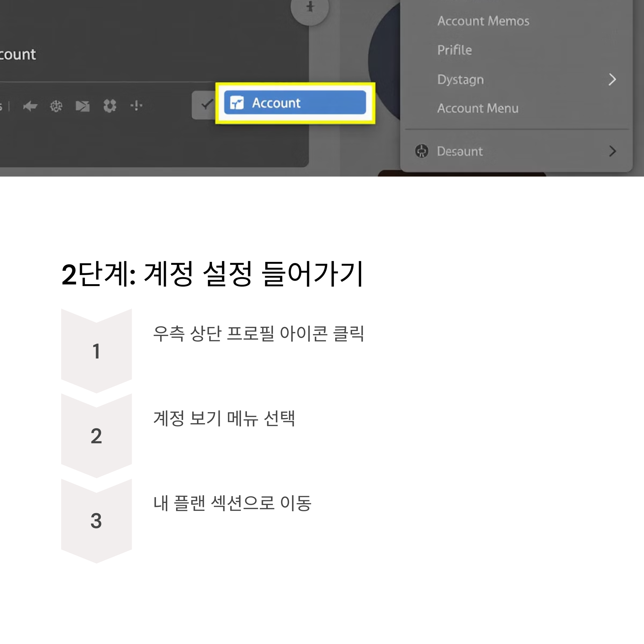This screenshot has height=644, width=644.
Task: Click the highlighted blue Account button
Action: click(x=295, y=103)
